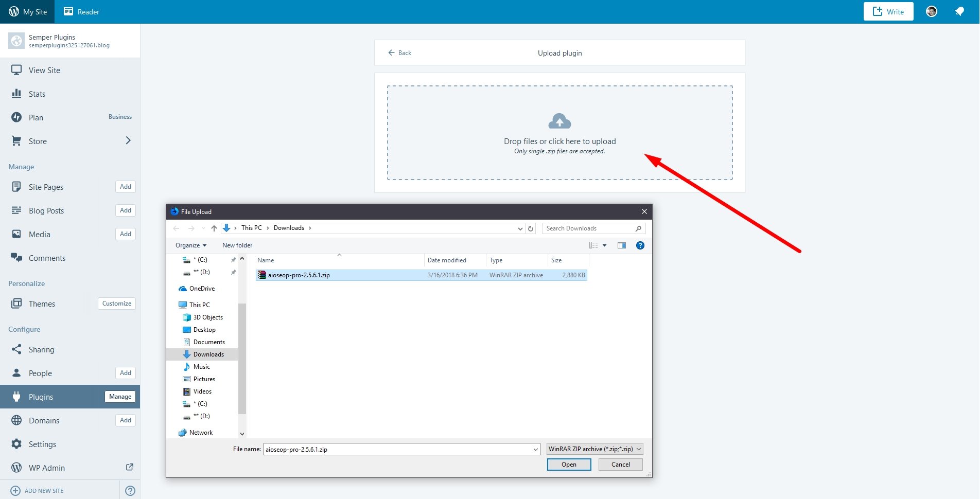The height and width of the screenshot is (499, 980).
Task: Click the Write button
Action: [x=888, y=11]
